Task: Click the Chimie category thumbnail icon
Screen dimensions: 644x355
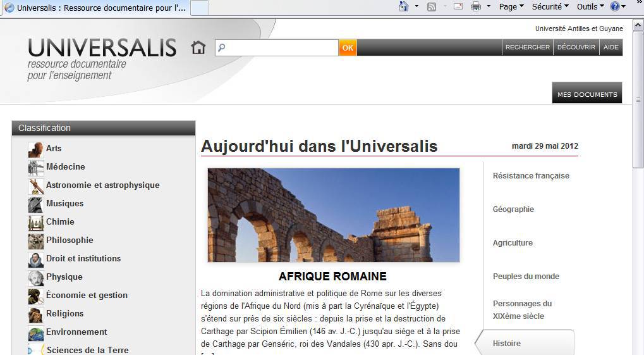Action: (x=36, y=223)
